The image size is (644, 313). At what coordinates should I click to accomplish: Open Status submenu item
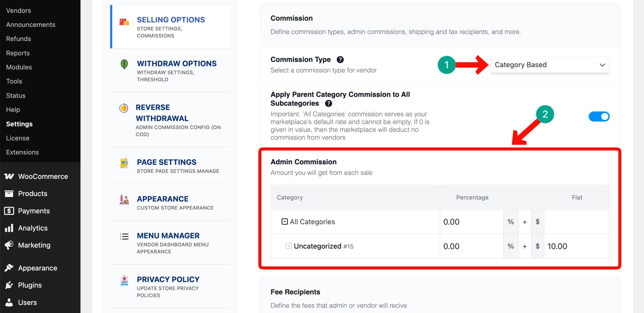click(x=16, y=96)
